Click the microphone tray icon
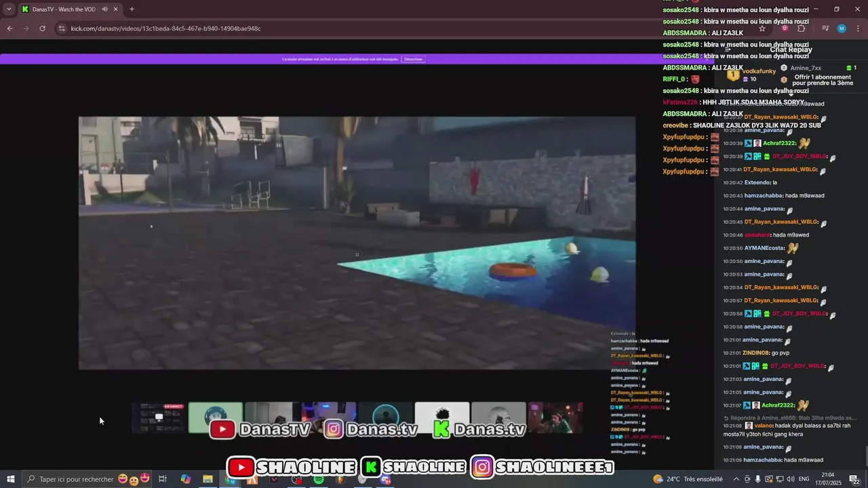Image resolution: width=868 pixels, height=488 pixels. tap(758, 479)
